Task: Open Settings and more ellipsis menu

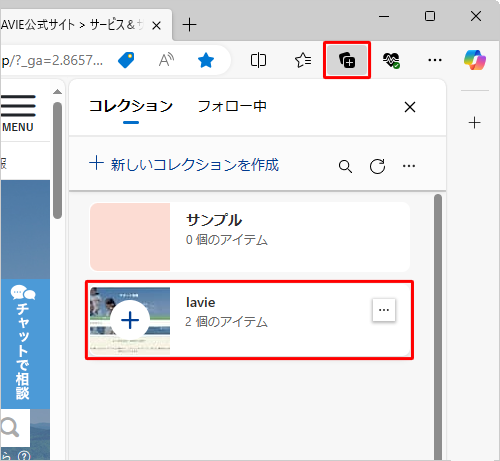Action: click(x=435, y=60)
